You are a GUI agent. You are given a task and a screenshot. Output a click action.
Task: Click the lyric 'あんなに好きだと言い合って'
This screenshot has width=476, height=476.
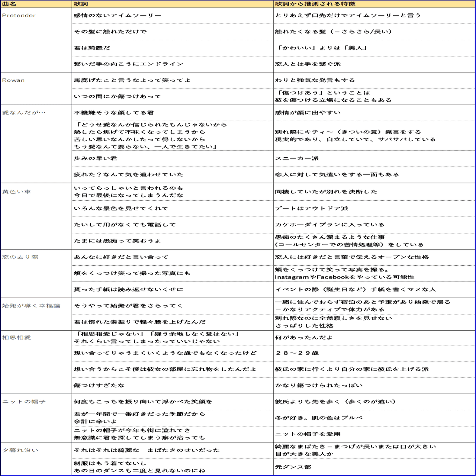173,257
